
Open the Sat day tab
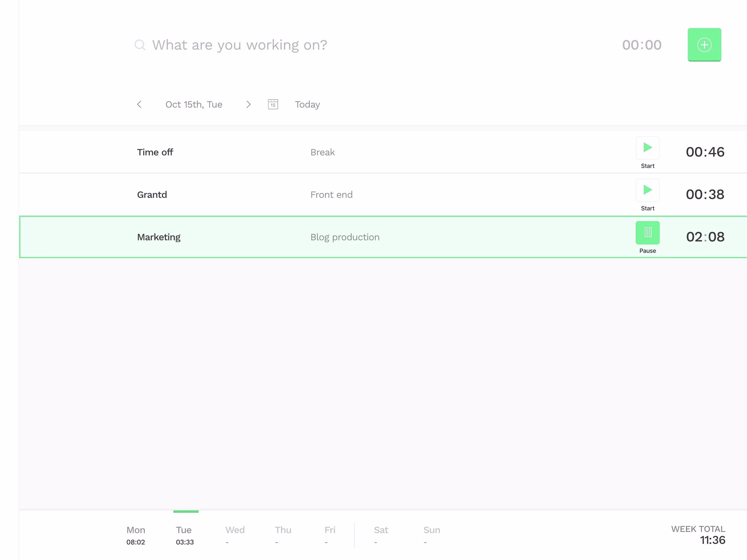381,535
